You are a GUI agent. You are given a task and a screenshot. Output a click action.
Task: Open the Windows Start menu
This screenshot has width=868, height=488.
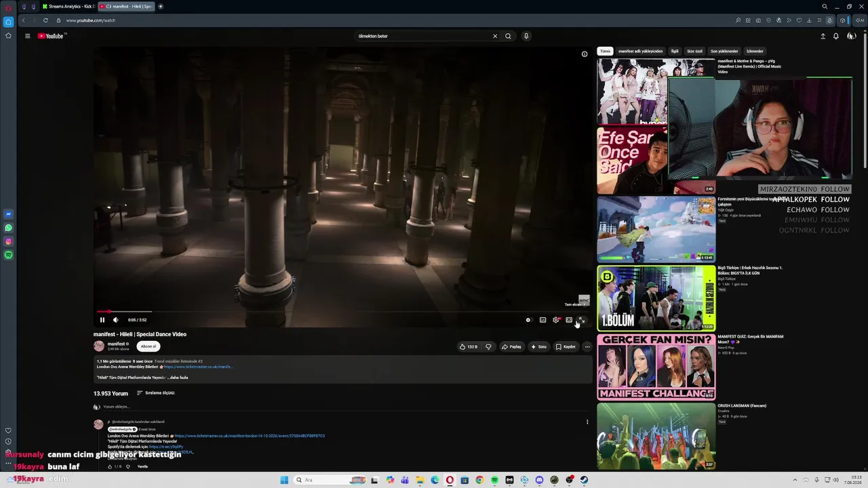coord(284,480)
